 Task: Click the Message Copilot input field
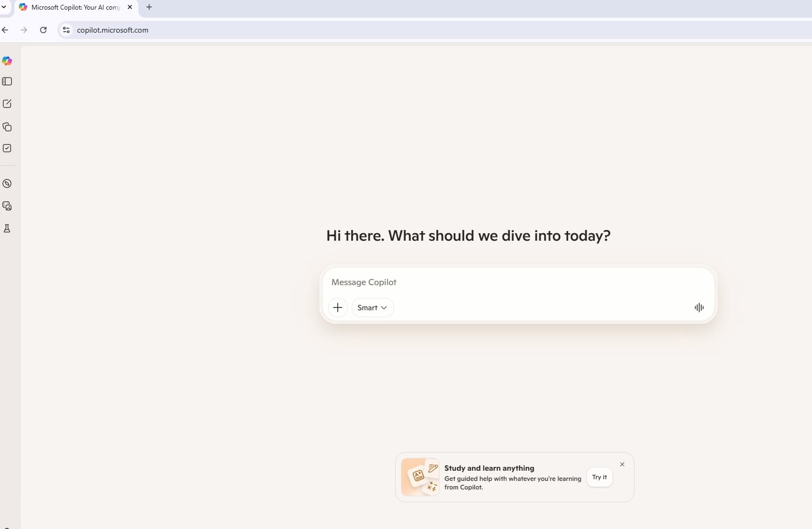pyautogui.click(x=513, y=282)
